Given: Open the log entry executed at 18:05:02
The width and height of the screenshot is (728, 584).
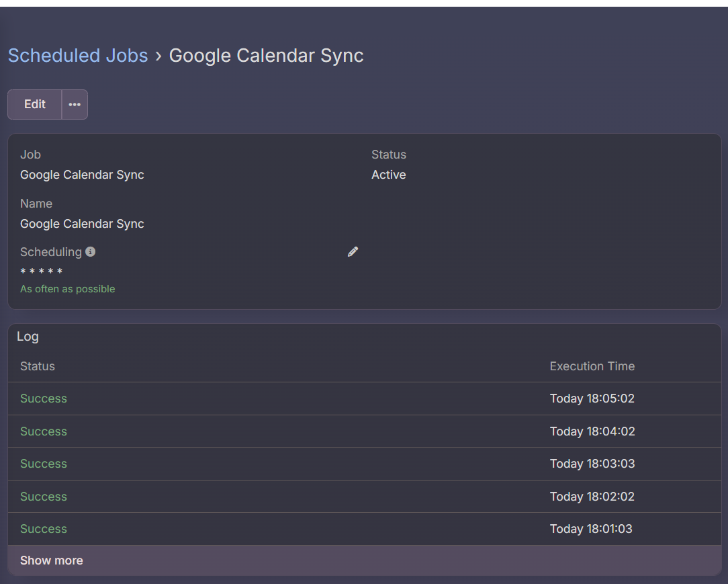Looking at the screenshot, I should click(x=364, y=399).
